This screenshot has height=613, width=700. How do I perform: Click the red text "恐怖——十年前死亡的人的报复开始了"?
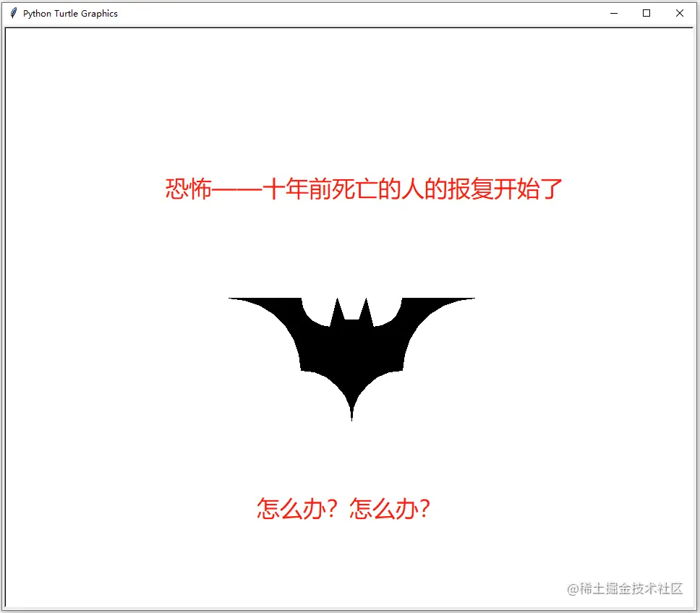click(x=364, y=189)
